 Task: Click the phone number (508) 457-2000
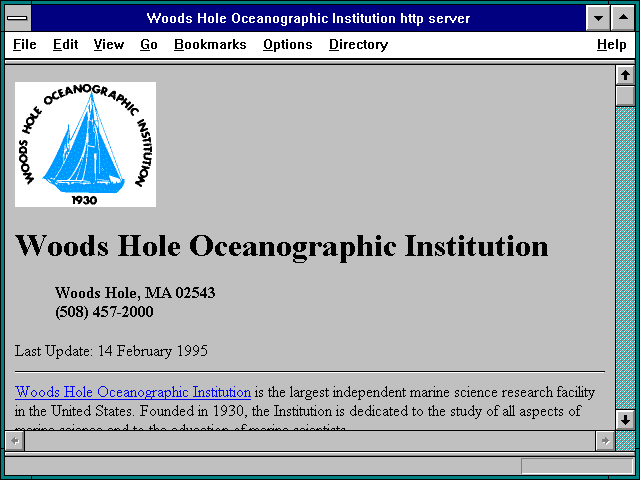pyautogui.click(x=104, y=312)
